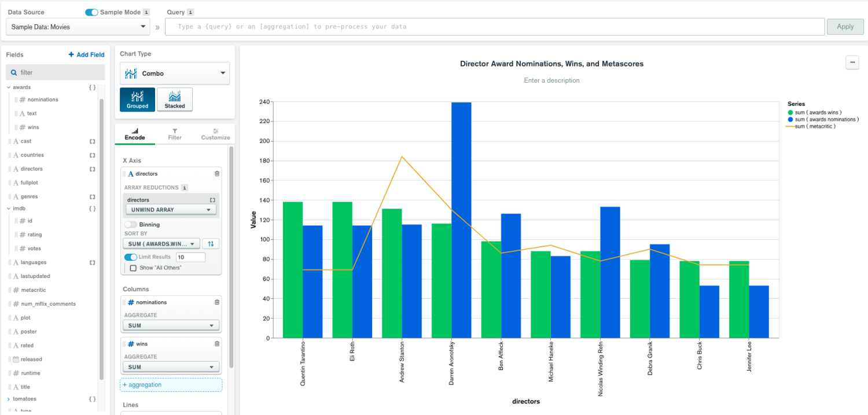Open the Data Source dropdown
Screen dimensions: 868x415
pyautogui.click(x=79, y=27)
